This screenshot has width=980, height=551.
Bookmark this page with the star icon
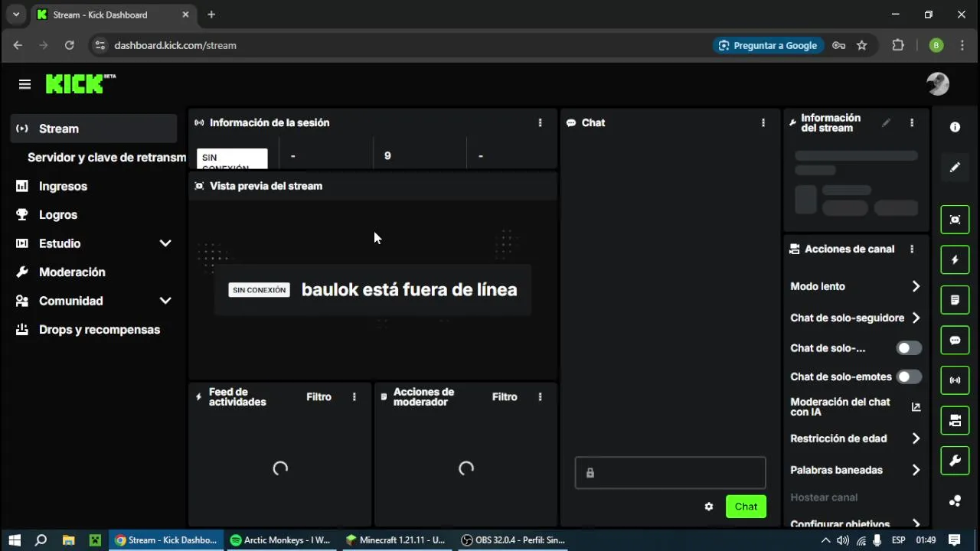click(x=862, y=45)
